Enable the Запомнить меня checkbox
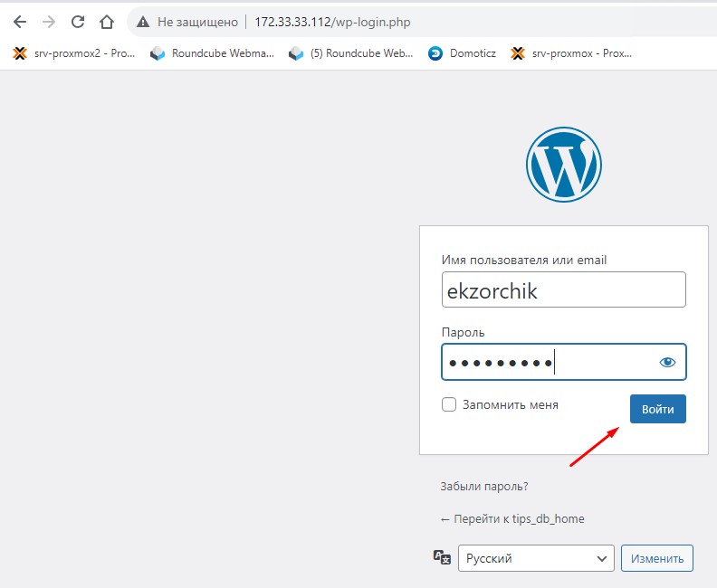Screen dimensions: 717x588 [449, 405]
